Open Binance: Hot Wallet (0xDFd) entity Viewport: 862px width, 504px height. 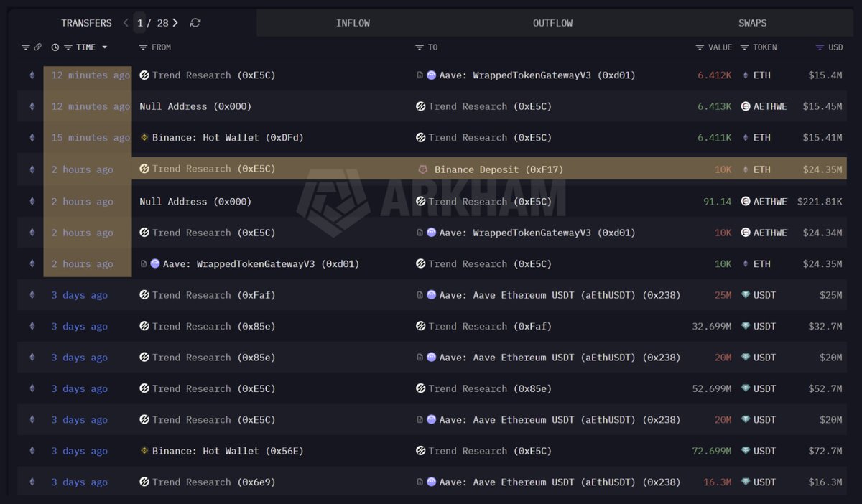click(205, 138)
